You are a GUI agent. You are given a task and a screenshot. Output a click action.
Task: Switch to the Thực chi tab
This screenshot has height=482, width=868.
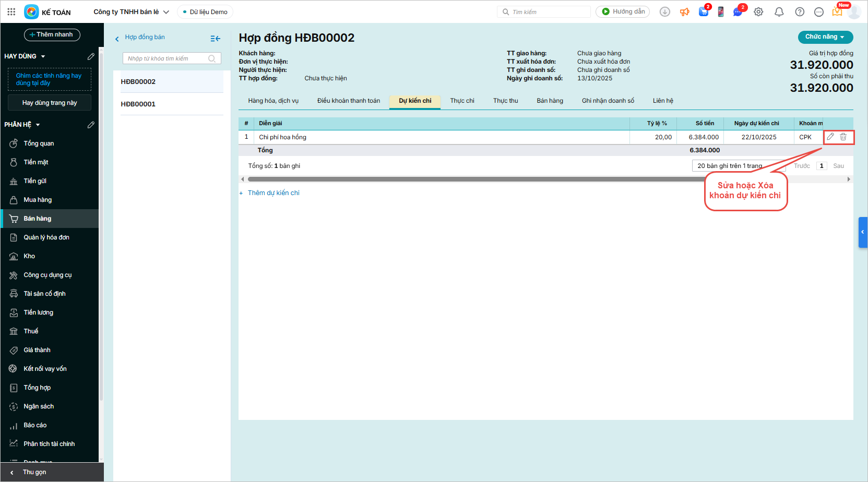click(x=462, y=101)
